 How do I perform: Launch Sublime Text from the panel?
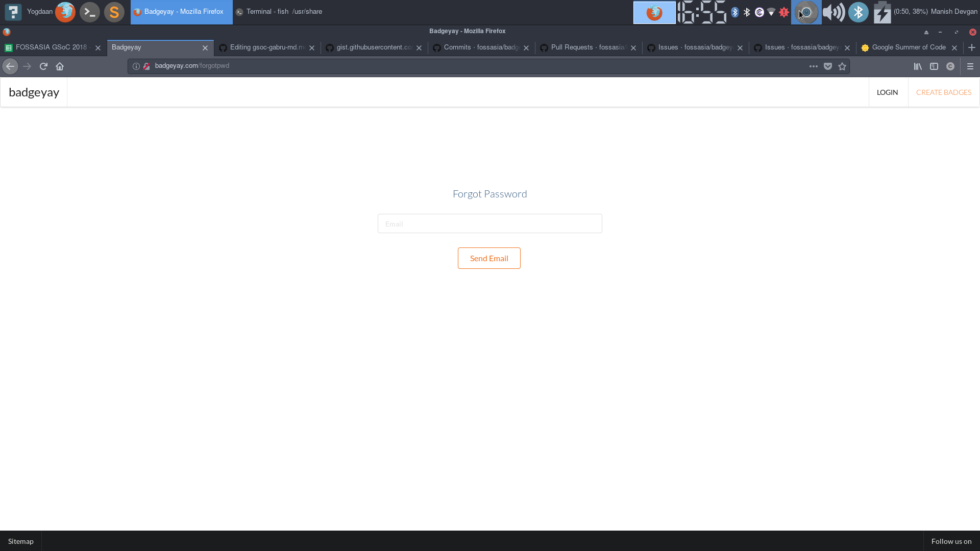point(114,12)
